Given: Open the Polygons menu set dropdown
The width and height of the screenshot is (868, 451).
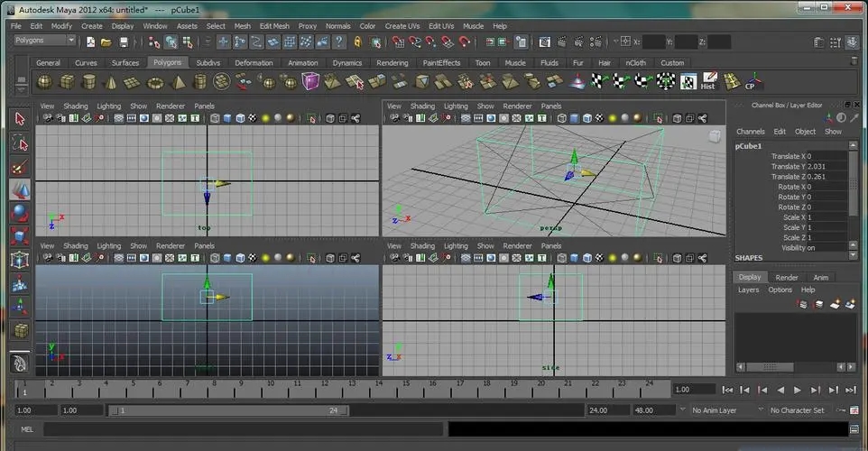Looking at the screenshot, I should pyautogui.click(x=45, y=41).
